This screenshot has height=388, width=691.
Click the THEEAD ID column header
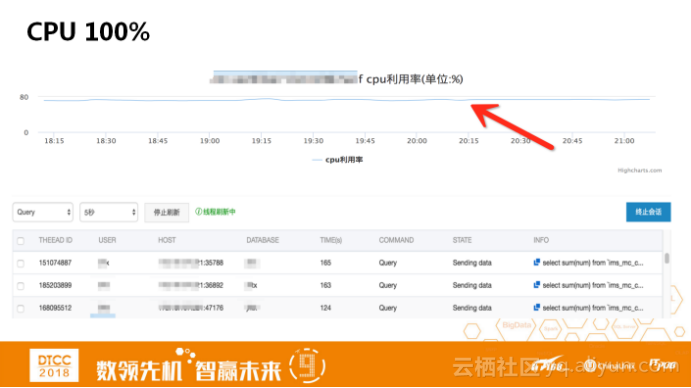click(56, 240)
